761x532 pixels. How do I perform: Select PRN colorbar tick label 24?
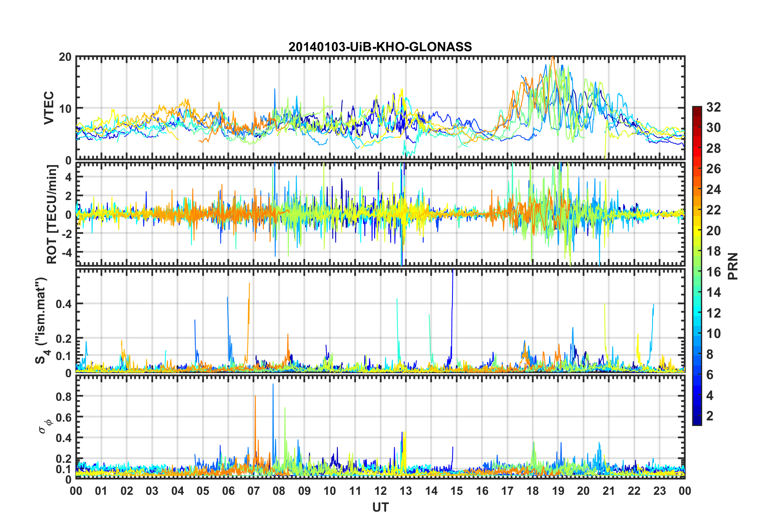[714, 189]
